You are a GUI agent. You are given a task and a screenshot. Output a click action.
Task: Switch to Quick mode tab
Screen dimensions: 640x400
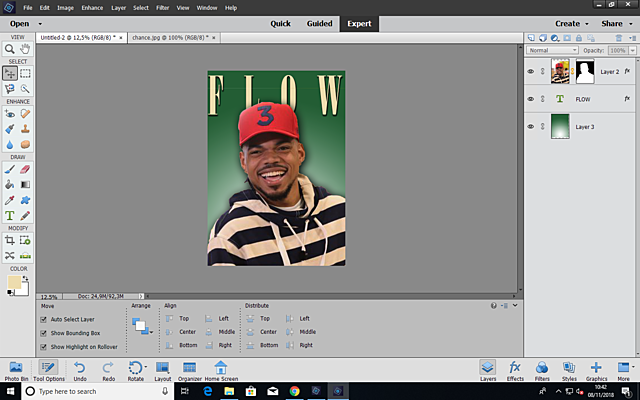pos(280,24)
